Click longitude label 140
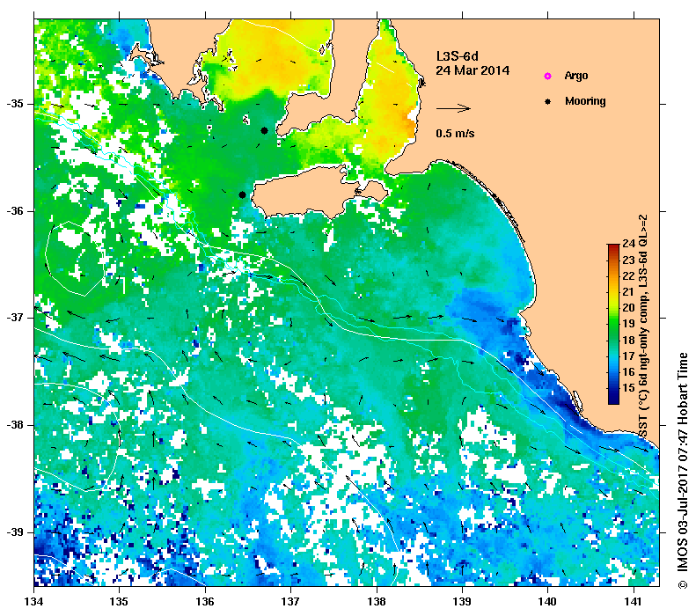The image size is (696, 616). coord(548,602)
